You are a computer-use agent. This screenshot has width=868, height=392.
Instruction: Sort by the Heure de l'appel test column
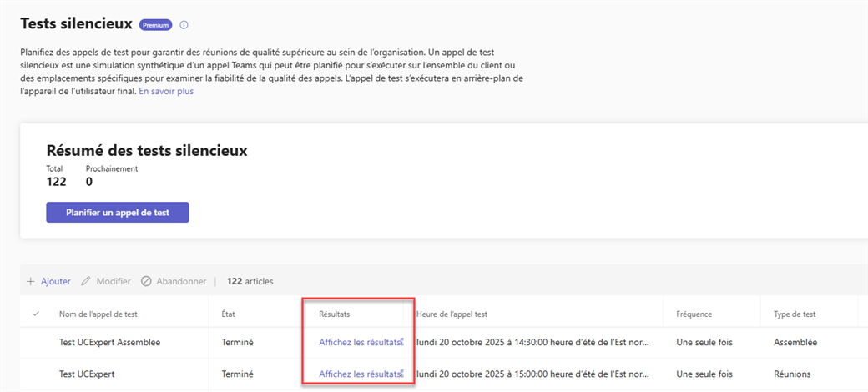(x=452, y=314)
